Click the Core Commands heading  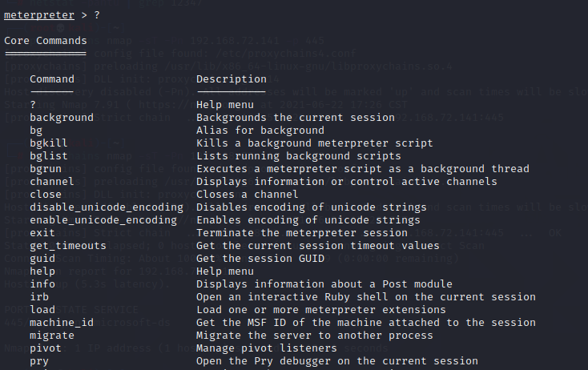(45, 39)
